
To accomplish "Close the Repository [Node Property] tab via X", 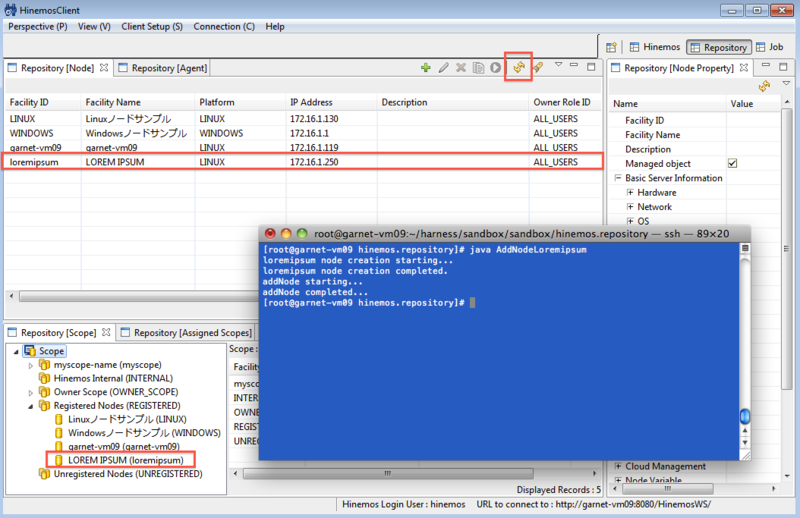I will click(x=744, y=67).
